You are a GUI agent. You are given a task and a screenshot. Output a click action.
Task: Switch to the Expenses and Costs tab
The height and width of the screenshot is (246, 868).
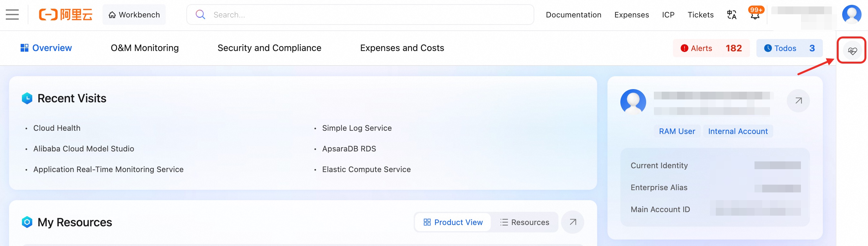click(x=402, y=48)
